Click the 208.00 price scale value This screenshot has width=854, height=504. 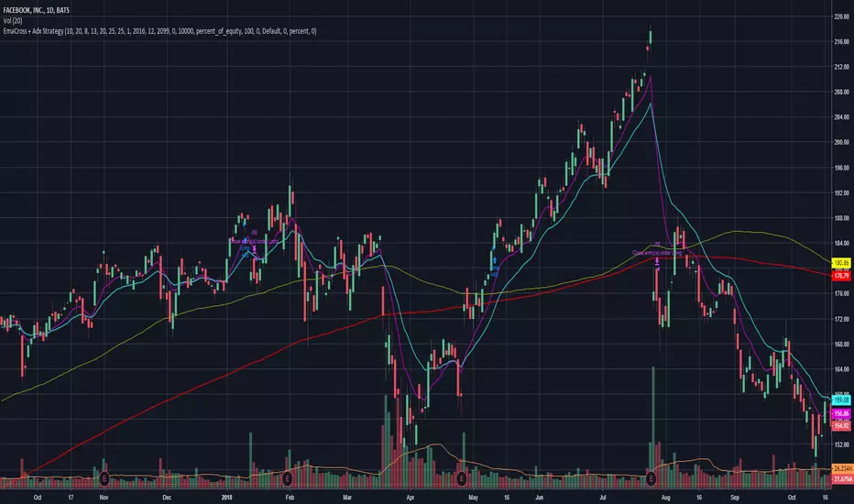click(841, 92)
